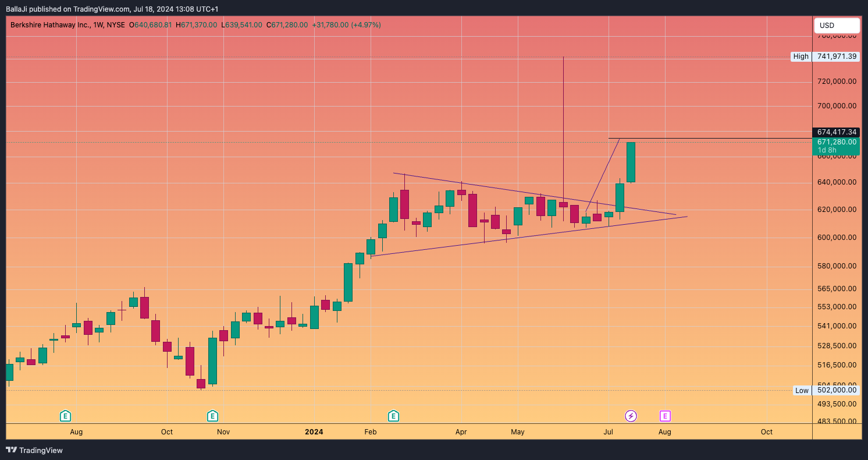
Task: Click the L639,541.00 low value in legend
Action: click(x=242, y=25)
